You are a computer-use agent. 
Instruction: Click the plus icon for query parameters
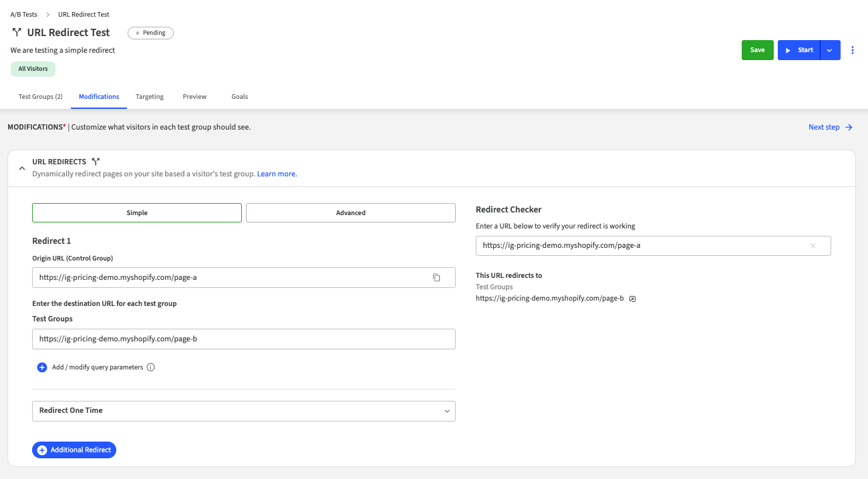click(x=42, y=367)
